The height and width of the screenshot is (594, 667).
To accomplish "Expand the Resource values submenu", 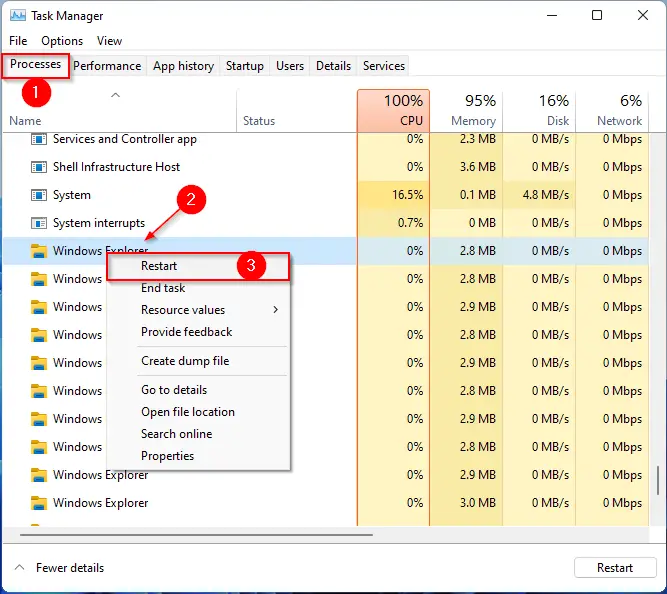I will [198, 310].
